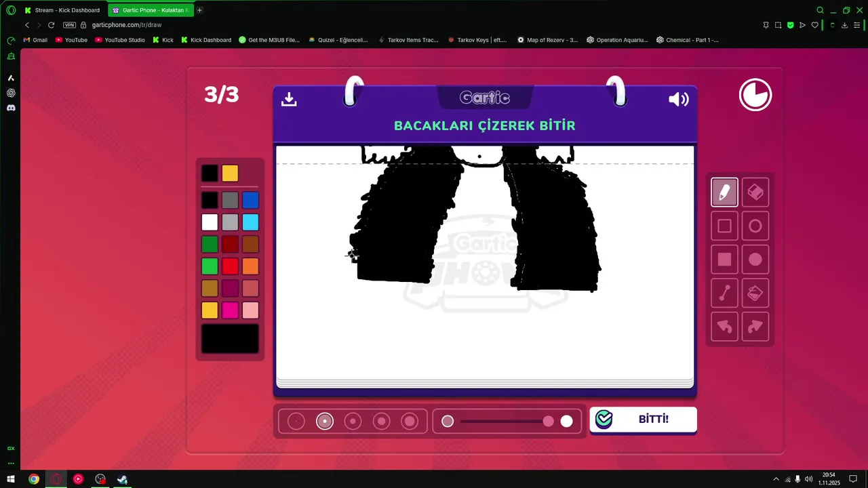The height and width of the screenshot is (488, 868).
Task: Select the eraser tool
Action: 755,192
